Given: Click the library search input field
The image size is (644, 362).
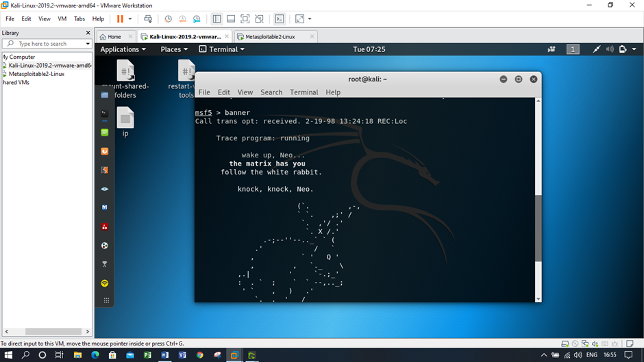Looking at the screenshot, I should click(x=47, y=44).
